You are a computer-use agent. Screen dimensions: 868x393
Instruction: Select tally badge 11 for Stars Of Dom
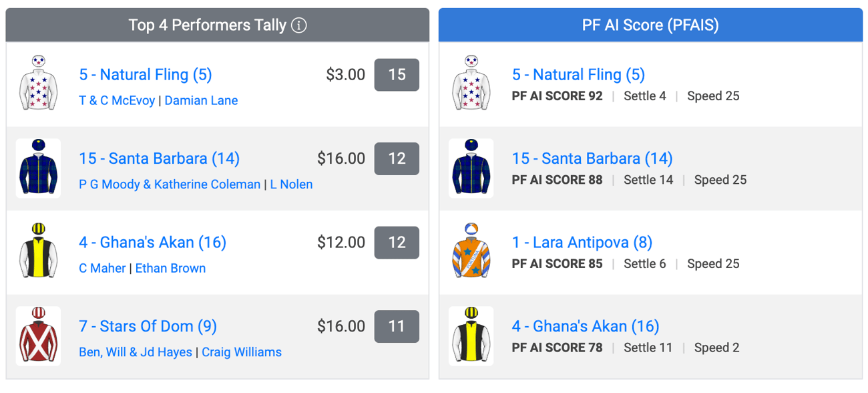click(397, 326)
